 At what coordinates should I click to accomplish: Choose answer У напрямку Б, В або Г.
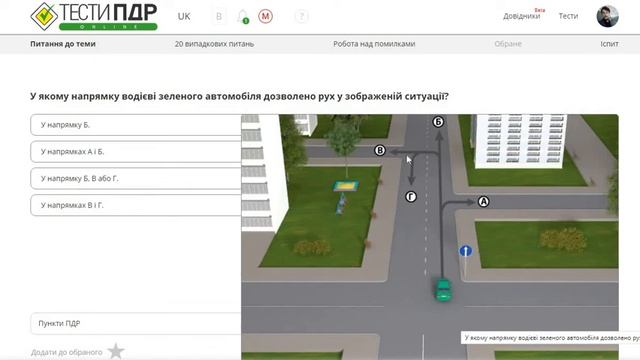tap(136, 178)
